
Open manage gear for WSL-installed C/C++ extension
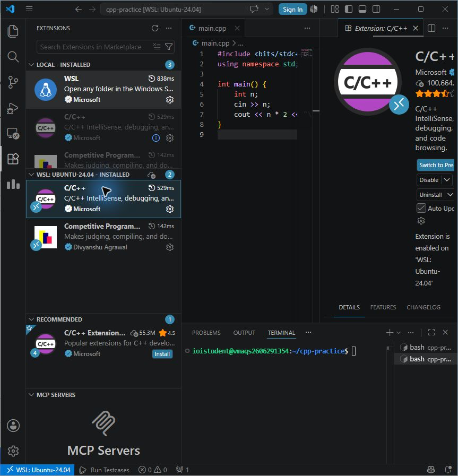pyautogui.click(x=170, y=209)
